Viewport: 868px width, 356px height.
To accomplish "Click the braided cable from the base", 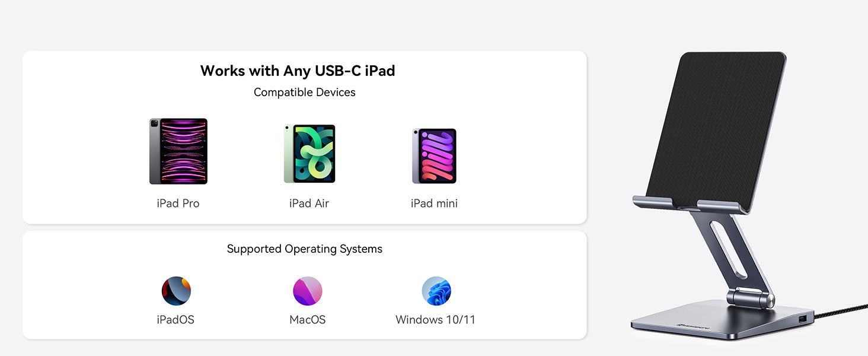I will [841, 311].
